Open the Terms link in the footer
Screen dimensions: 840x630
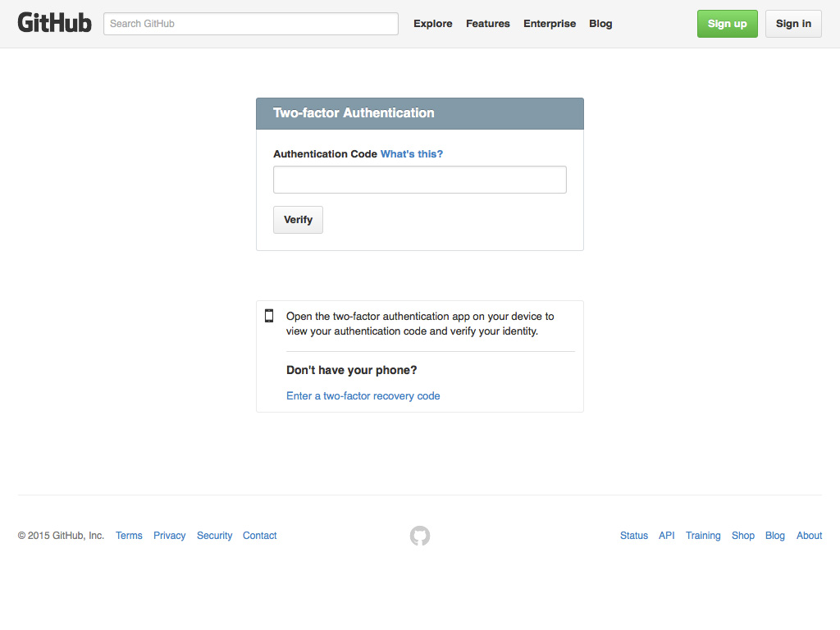click(129, 535)
